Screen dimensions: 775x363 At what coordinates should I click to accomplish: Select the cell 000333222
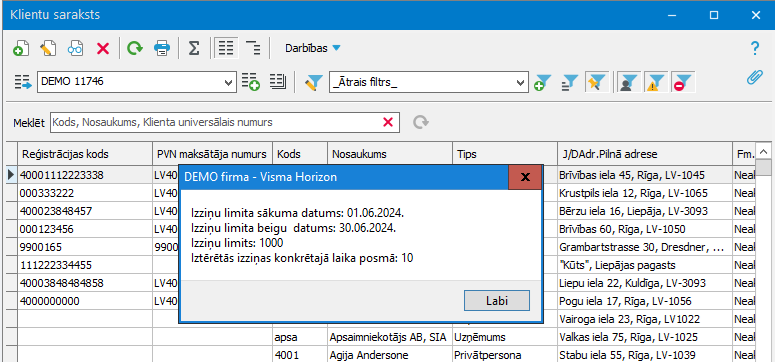pos(85,193)
